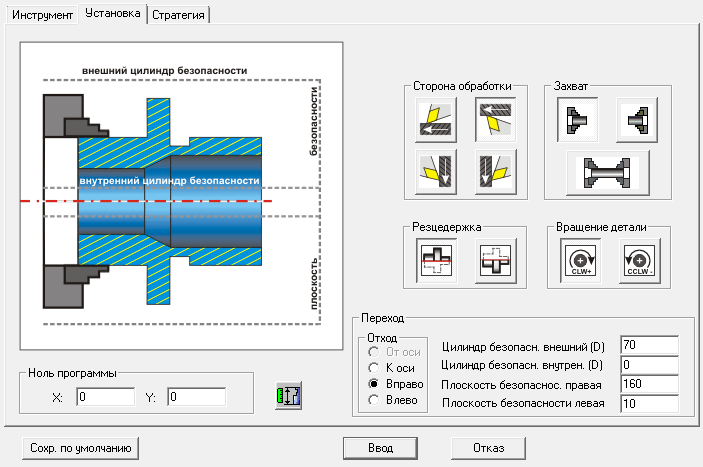This screenshot has width=703, height=467.
Task: Click the lathe setup diagram preview
Action: pyautogui.click(x=182, y=196)
